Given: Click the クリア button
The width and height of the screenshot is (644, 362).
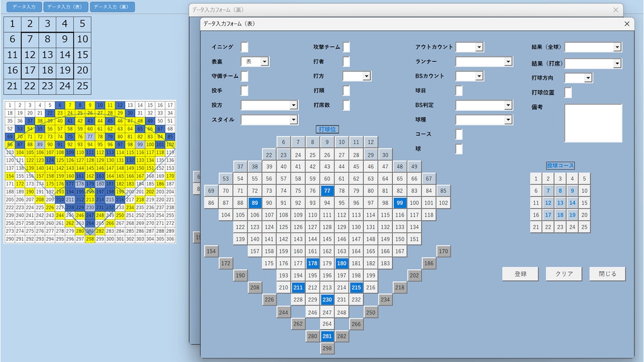Looking at the screenshot, I should click(x=564, y=274).
